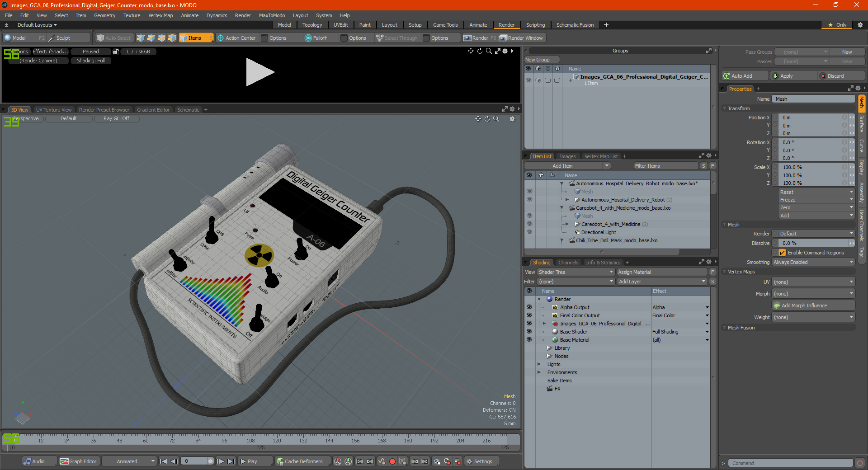This screenshot has height=470, width=868.
Task: Click the New Group button
Action: click(x=542, y=60)
